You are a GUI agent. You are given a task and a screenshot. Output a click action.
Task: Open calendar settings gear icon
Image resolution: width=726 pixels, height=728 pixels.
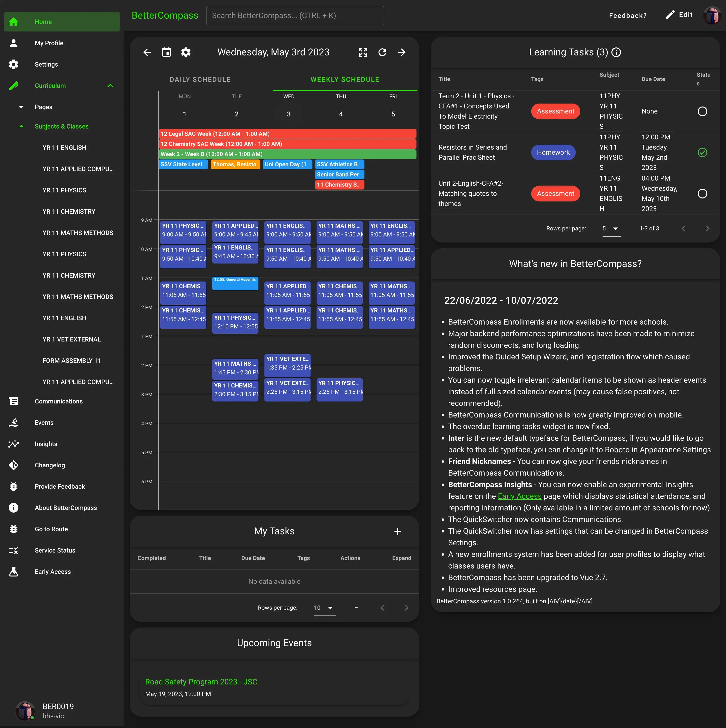point(186,52)
